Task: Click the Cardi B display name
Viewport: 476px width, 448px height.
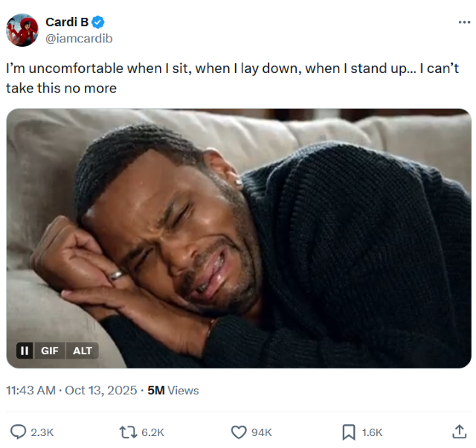Action: [67, 22]
